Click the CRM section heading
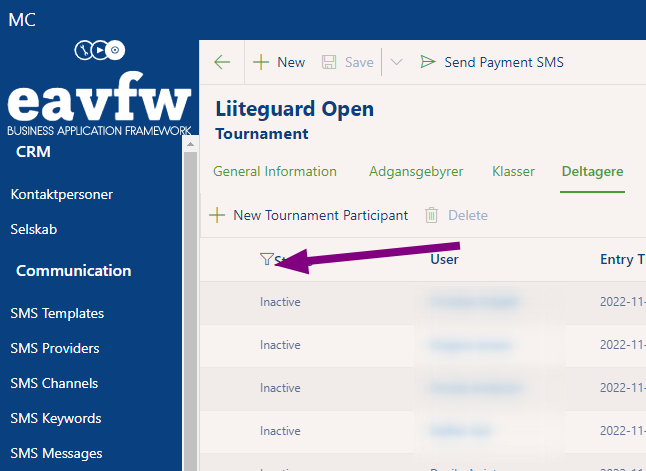This screenshot has height=471, width=646. pos(33,152)
